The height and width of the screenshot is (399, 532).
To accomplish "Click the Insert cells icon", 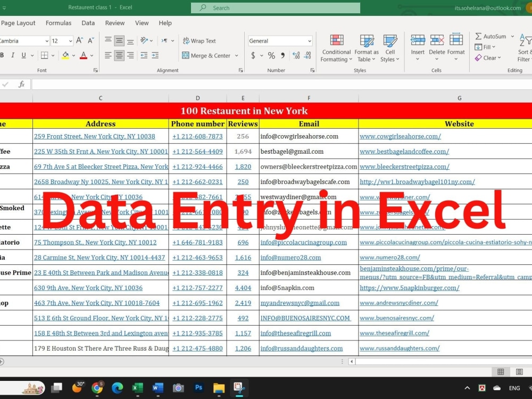I will coord(418,40).
